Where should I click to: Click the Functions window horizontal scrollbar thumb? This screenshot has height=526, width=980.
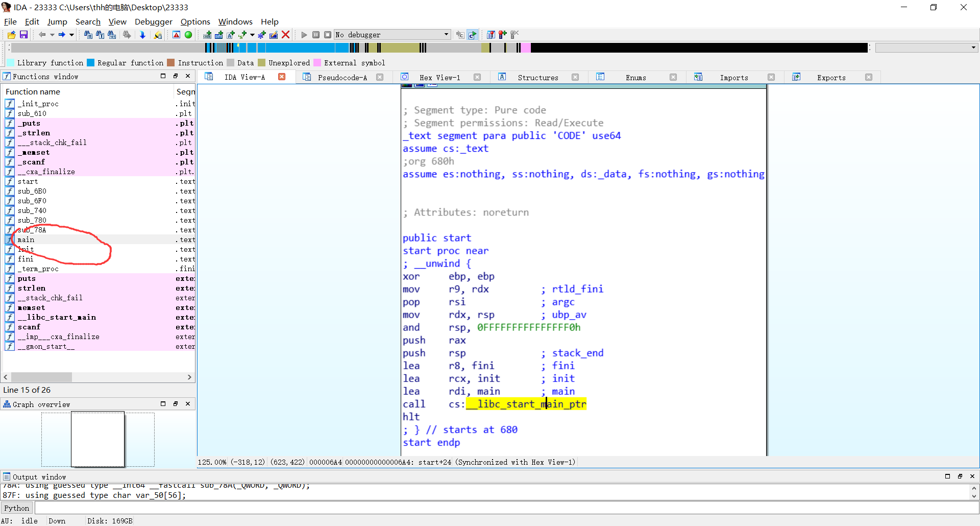coord(42,377)
